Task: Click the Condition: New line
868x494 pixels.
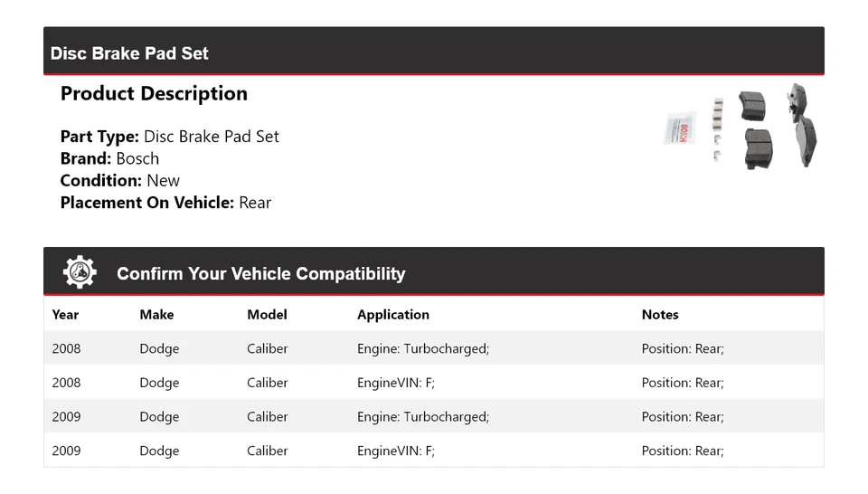Action: click(x=120, y=181)
